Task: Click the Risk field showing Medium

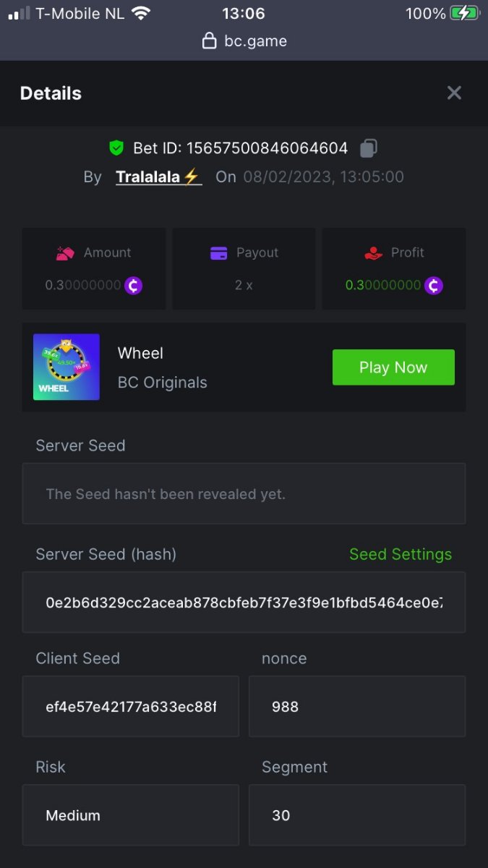Action: pos(131,815)
